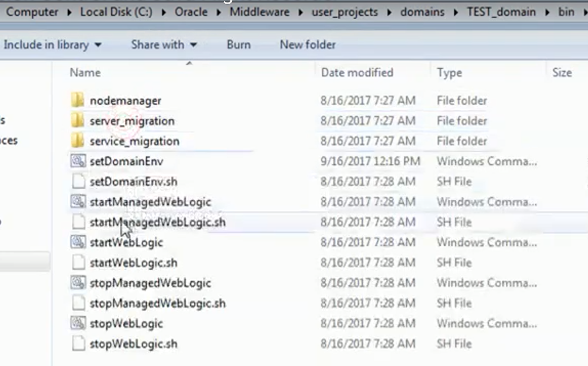
Task: Expand the arrow after Middleware in breadcrumb
Action: point(301,12)
